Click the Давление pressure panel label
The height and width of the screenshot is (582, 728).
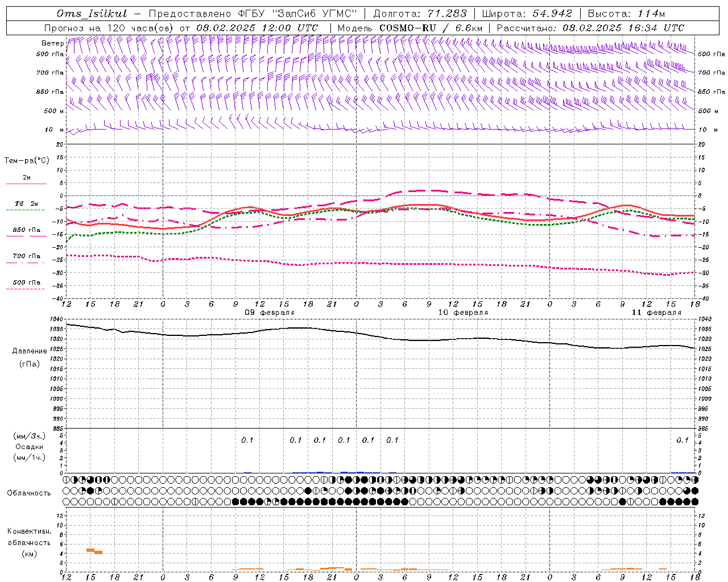(x=30, y=351)
